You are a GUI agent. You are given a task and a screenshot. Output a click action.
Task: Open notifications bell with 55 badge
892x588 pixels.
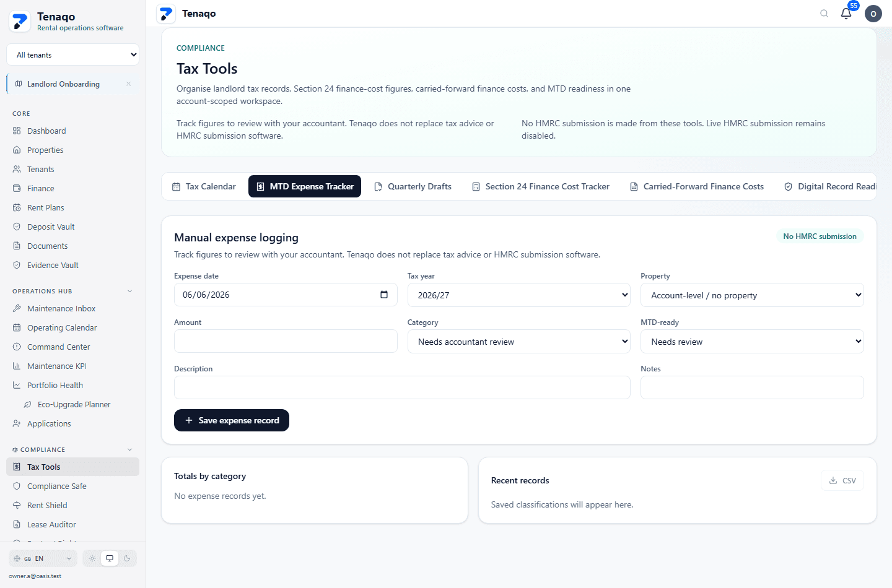[846, 14]
